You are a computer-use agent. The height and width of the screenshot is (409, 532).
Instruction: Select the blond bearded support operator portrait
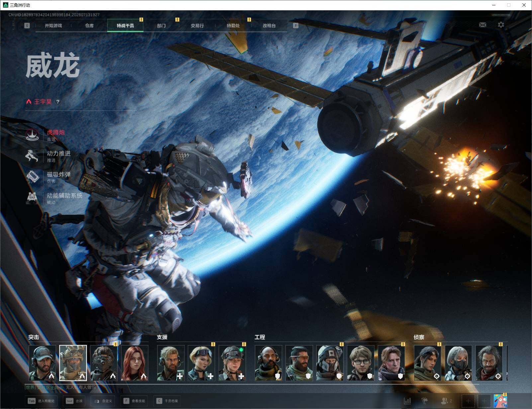(x=171, y=363)
